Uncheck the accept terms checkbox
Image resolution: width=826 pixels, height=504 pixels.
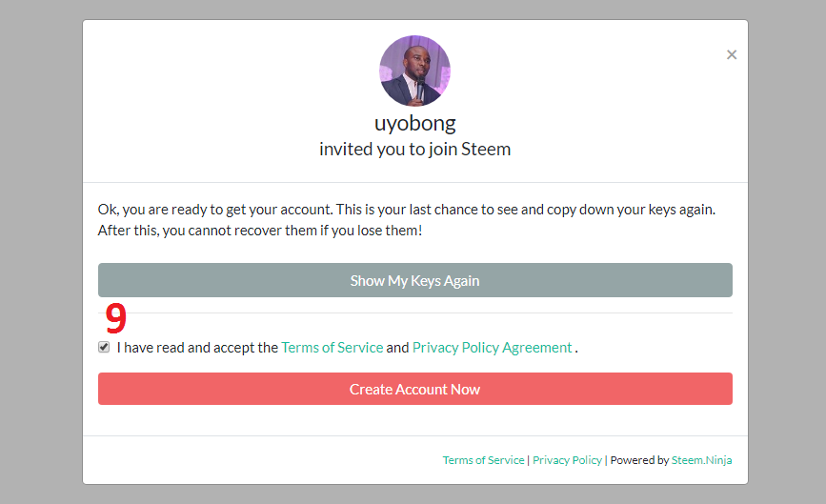104,348
